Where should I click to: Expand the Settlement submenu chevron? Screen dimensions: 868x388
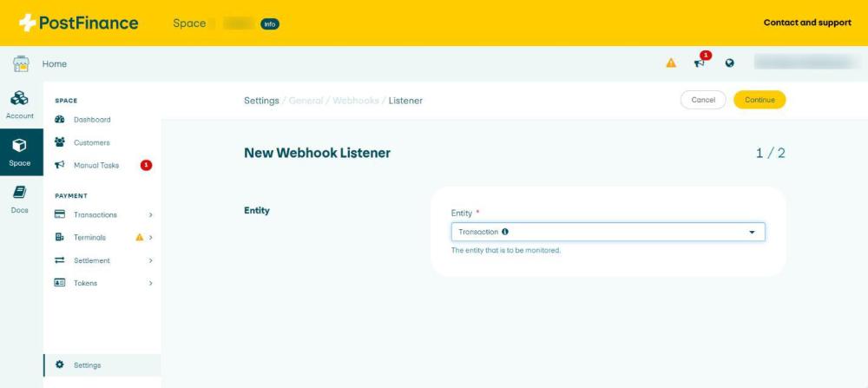pos(150,260)
